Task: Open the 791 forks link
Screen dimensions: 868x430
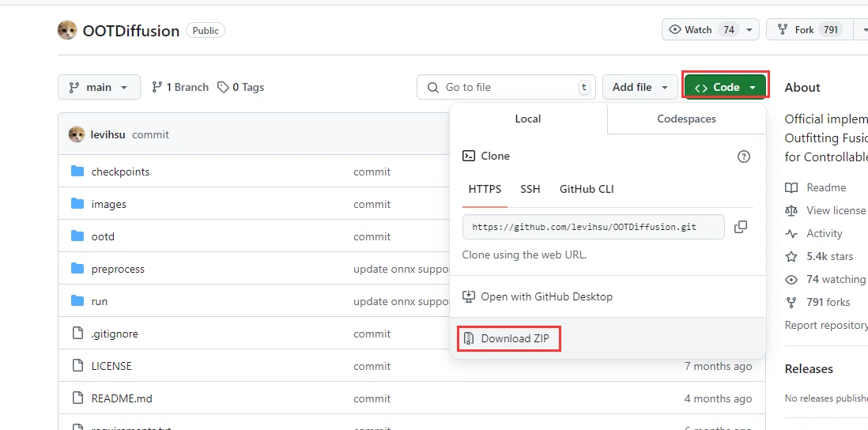Action: (x=828, y=302)
